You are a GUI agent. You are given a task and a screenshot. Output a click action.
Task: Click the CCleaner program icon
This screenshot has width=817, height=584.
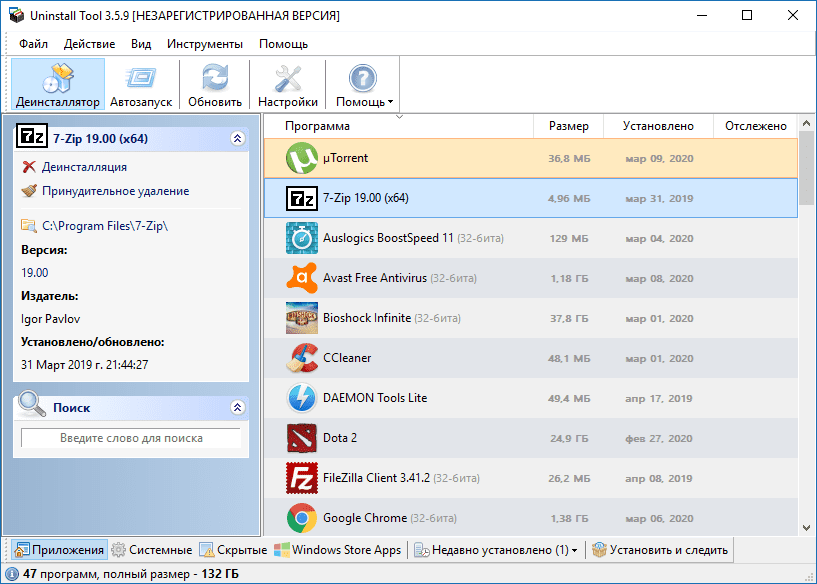[302, 358]
